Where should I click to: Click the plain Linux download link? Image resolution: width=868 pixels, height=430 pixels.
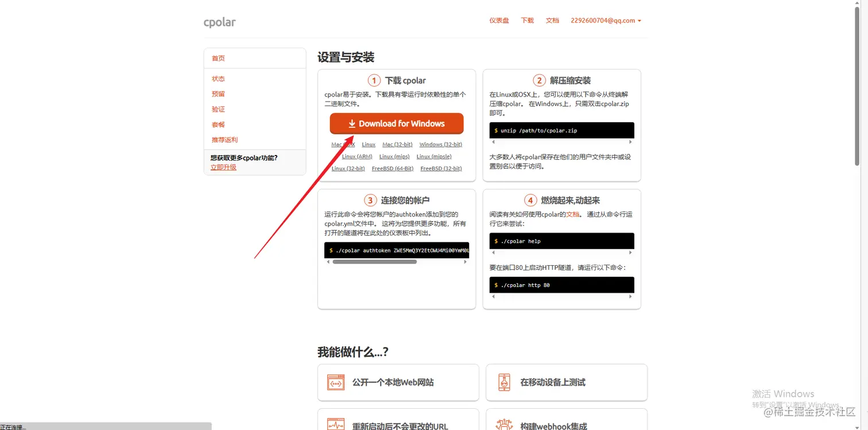[369, 144]
